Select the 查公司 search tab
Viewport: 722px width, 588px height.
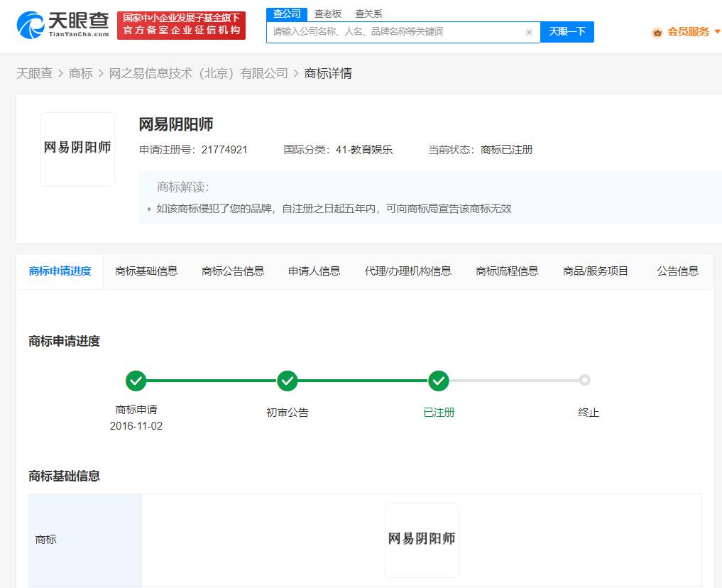[x=286, y=13]
